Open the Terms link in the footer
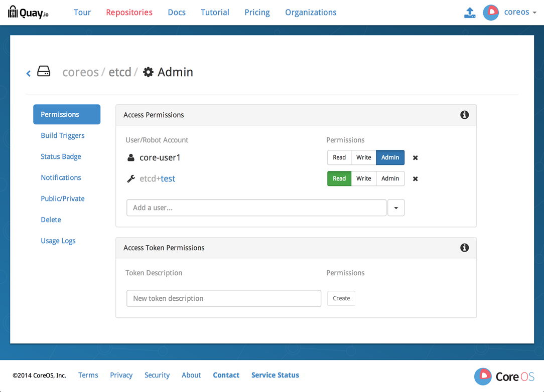 pyautogui.click(x=88, y=375)
